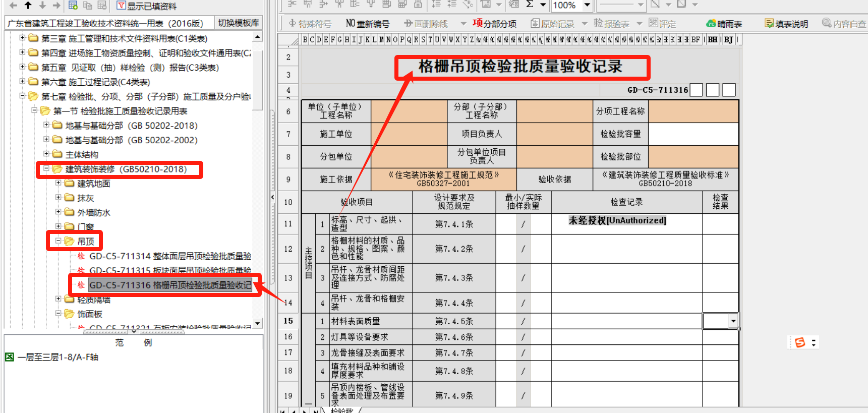This screenshot has height=413, width=868.
Task: Collapse the 第七章 检验批 tree node
Action: pyautogui.click(x=22, y=96)
